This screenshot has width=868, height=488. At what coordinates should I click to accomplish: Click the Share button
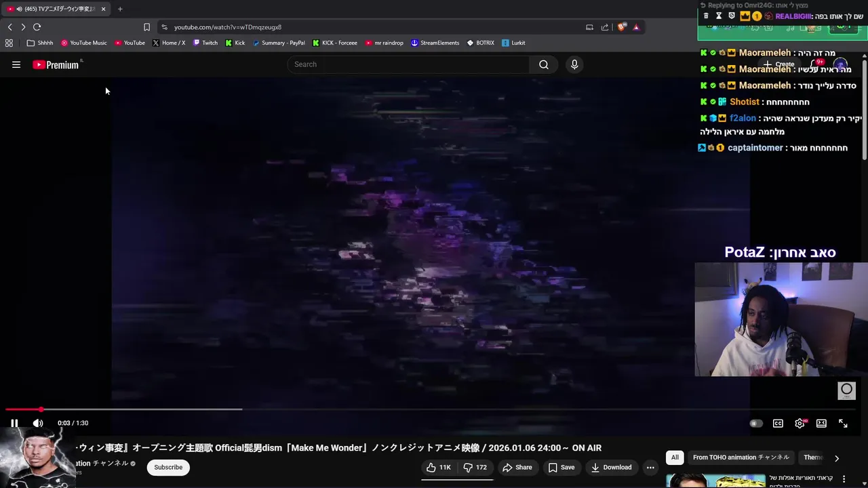(517, 467)
